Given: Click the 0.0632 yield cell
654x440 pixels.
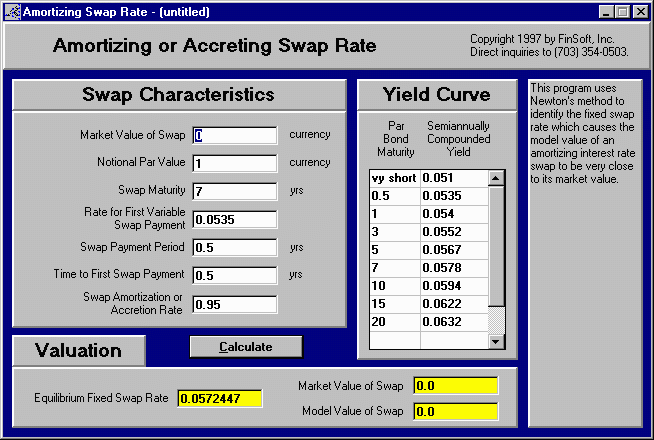Looking at the screenshot, I should click(x=451, y=322).
